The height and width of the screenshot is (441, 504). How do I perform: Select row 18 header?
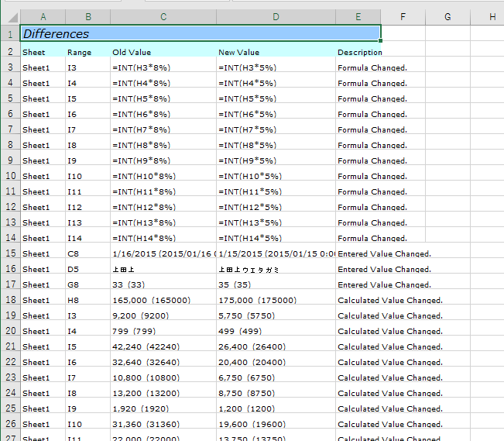tap(9, 300)
